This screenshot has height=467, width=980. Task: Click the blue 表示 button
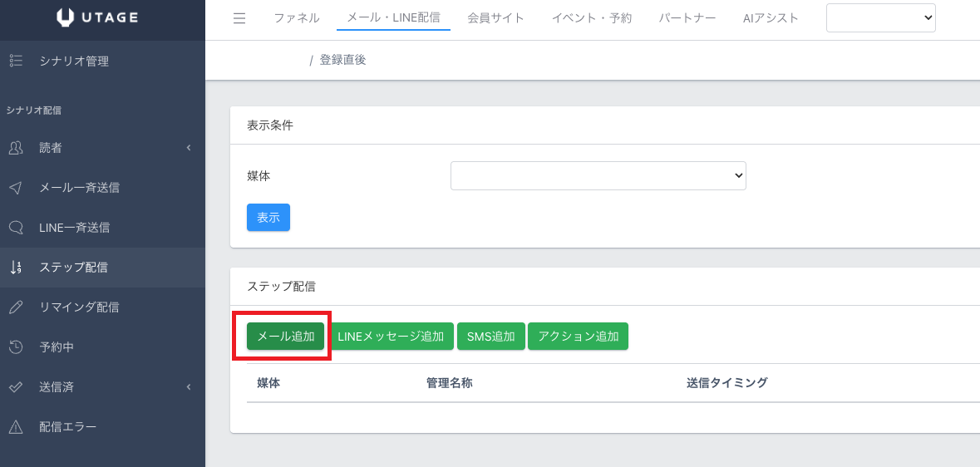(268, 218)
